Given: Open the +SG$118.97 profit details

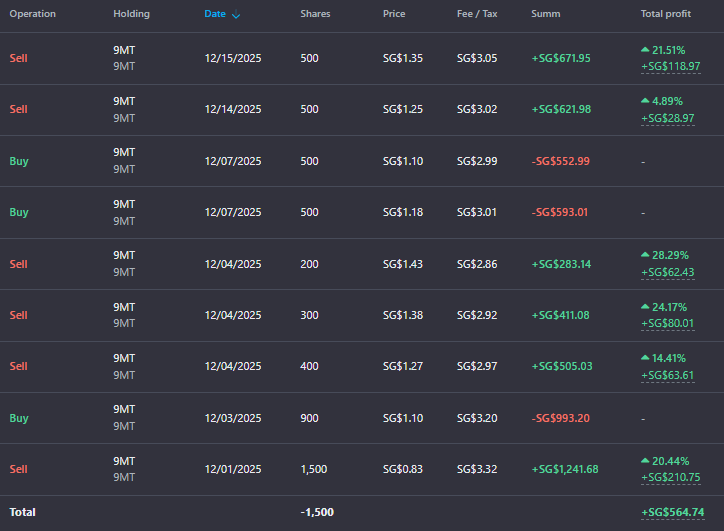Looking at the screenshot, I should [x=667, y=66].
